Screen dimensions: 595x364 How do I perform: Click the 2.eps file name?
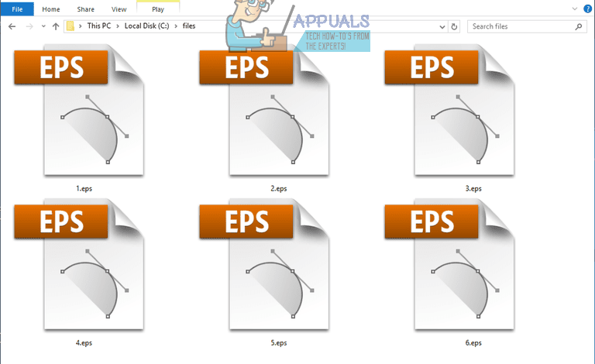coord(279,188)
